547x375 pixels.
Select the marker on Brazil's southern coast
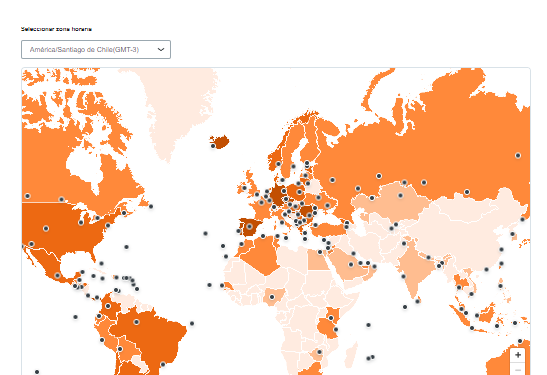pos(163,364)
